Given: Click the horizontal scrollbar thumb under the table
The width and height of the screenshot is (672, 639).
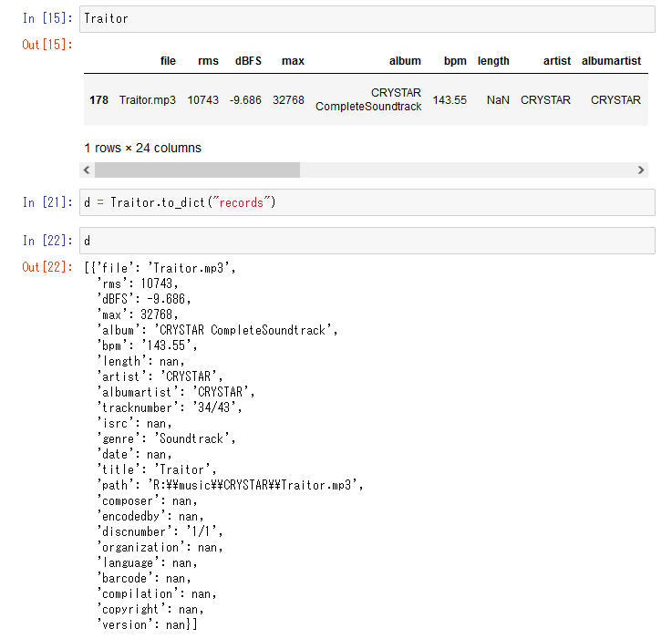Looking at the screenshot, I should tap(197, 170).
